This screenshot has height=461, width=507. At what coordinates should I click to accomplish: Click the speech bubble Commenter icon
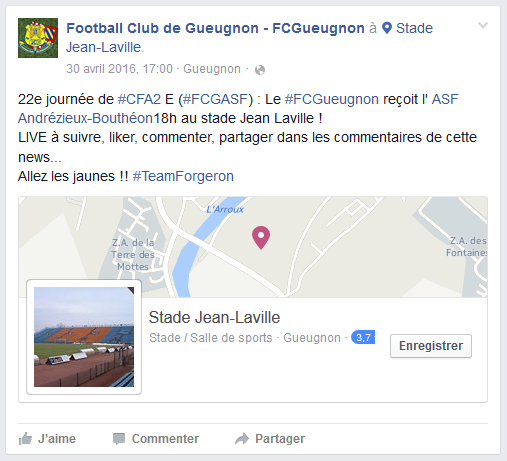(119, 439)
